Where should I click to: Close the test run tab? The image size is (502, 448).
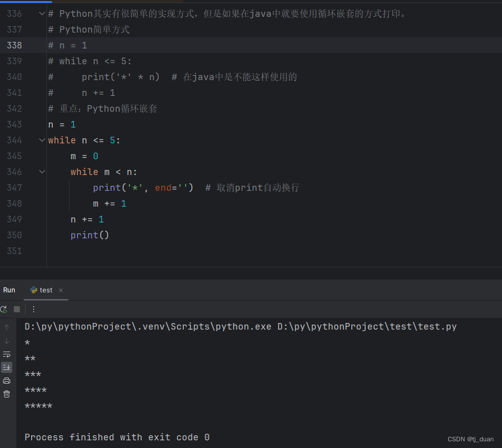click(x=61, y=290)
